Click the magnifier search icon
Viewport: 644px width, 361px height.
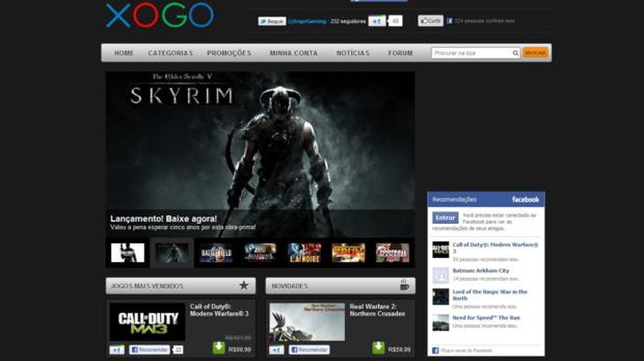(x=516, y=53)
